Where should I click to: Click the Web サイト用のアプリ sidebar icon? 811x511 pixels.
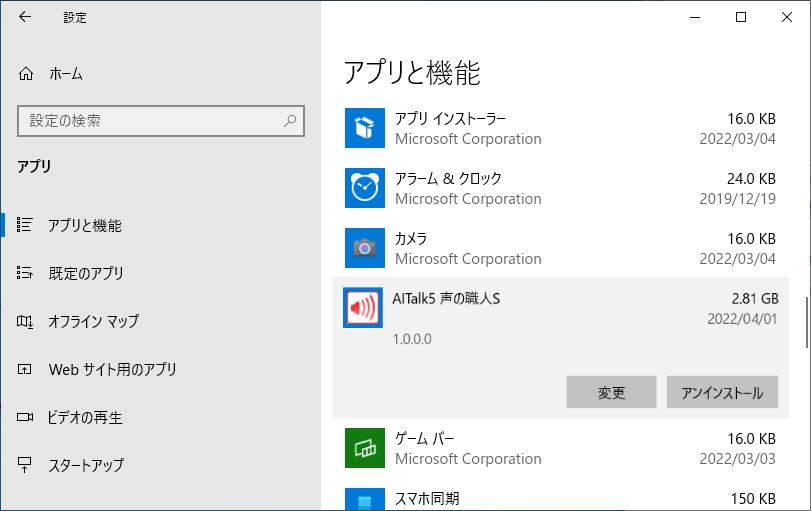(x=24, y=369)
